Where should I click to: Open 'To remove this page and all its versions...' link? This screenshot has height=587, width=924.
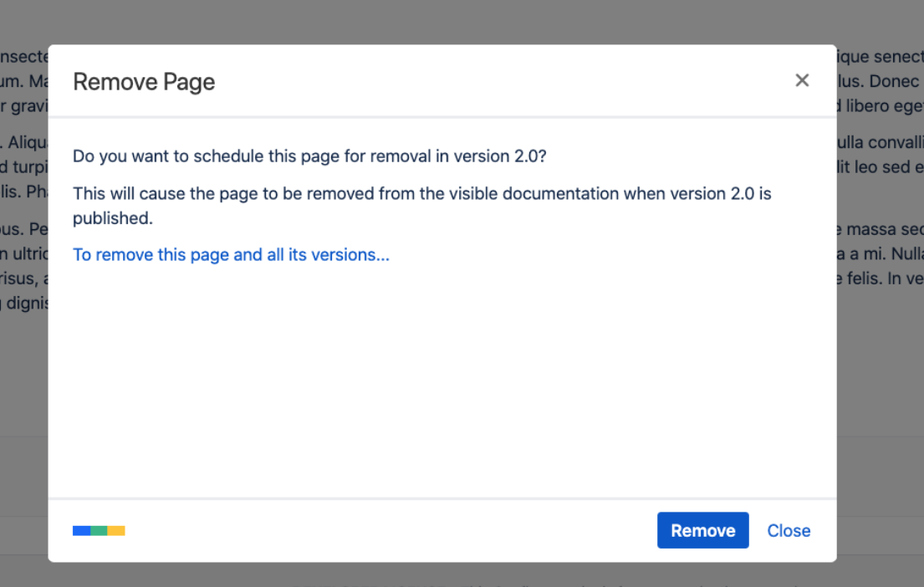tap(231, 255)
